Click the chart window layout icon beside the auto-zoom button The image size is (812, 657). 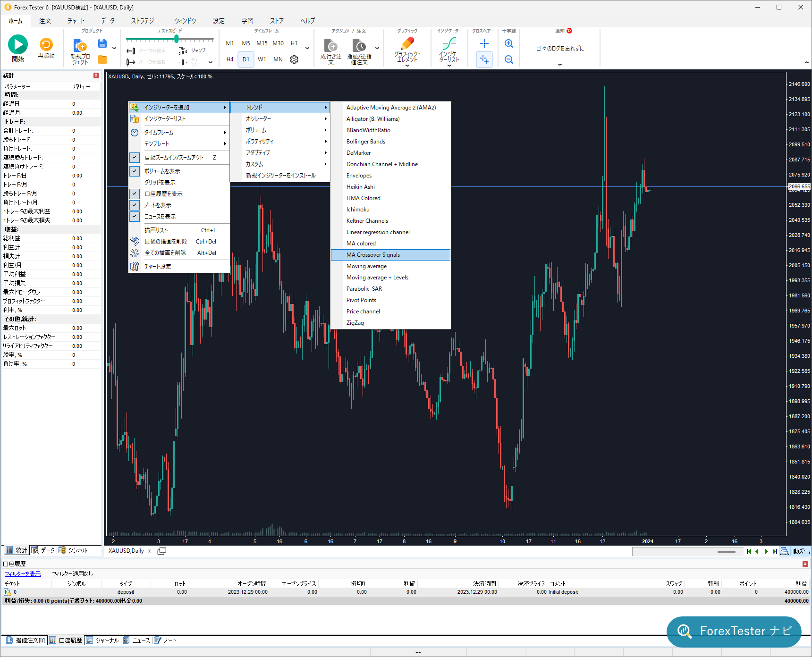click(x=784, y=551)
